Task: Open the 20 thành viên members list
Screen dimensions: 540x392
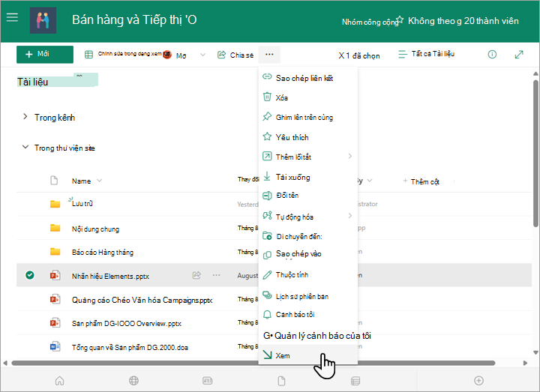Action: coord(491,21)
